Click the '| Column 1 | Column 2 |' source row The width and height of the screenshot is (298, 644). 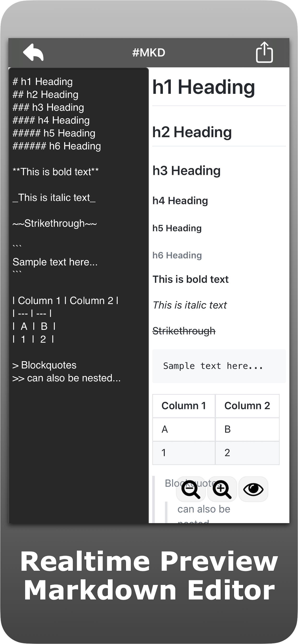[x=65, y=300]
